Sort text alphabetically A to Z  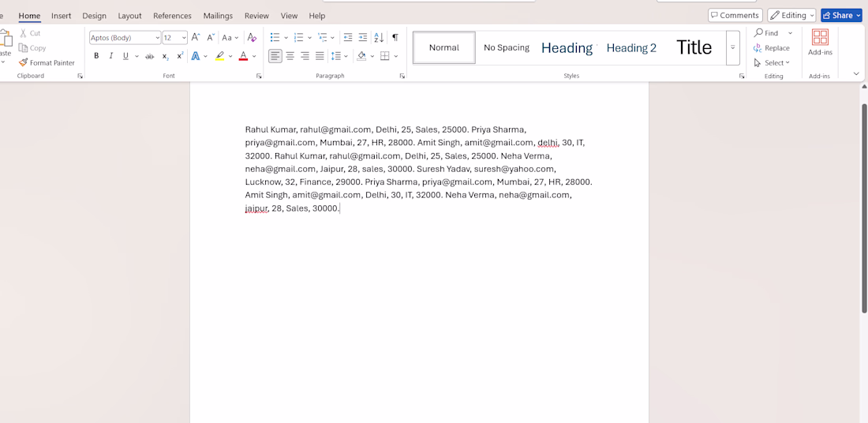379,38
